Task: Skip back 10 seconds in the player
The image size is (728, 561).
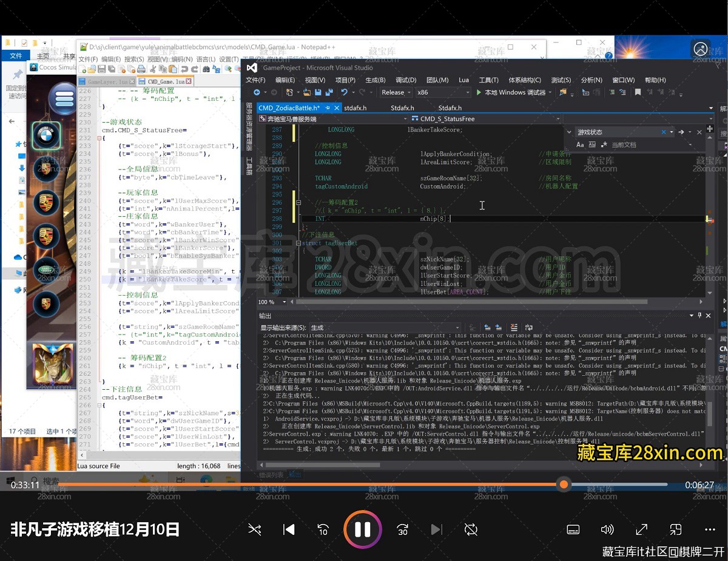Action: pyautogui.click(x=323, y=529)
